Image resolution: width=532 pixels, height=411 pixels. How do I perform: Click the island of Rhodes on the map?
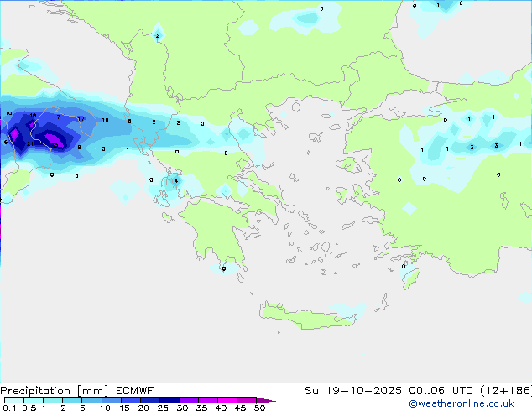[411, 278]
